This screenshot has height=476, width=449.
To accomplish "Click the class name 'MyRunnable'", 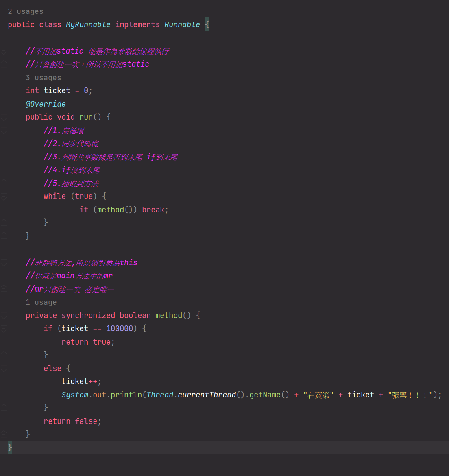I will pos(88,24).
